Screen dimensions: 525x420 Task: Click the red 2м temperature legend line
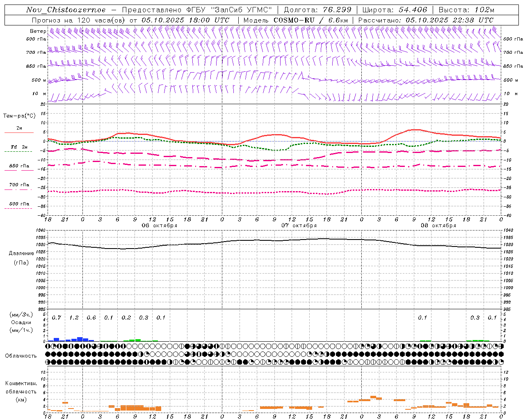[x=19, y=132]
